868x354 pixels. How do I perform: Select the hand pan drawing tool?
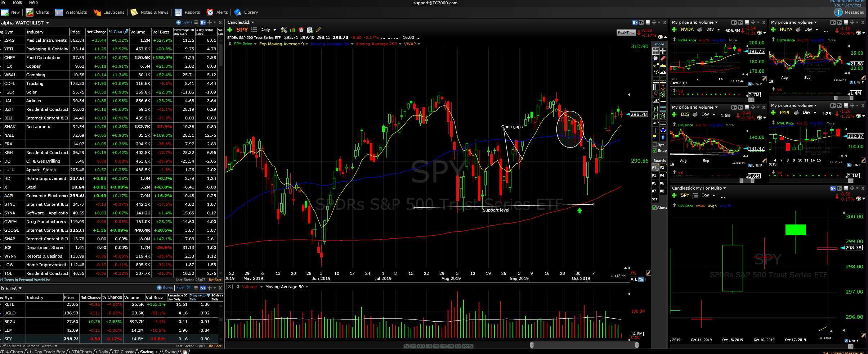click(656, 58)
